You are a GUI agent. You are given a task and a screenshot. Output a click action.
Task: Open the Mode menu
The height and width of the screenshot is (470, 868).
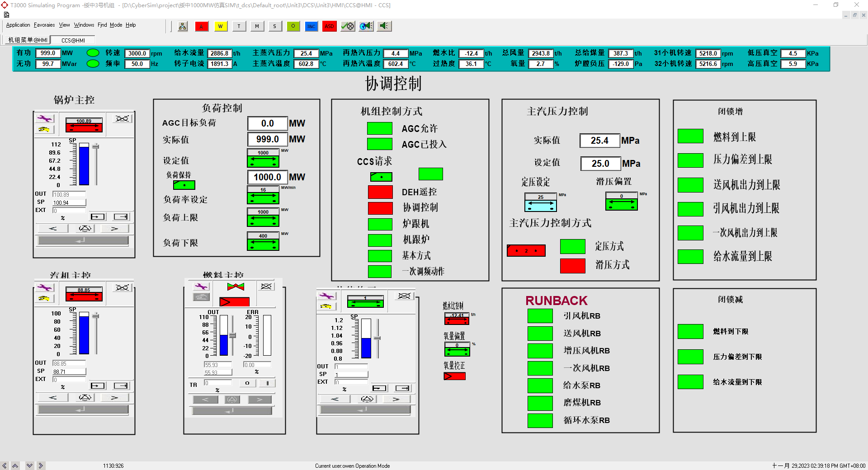point(116,25)
